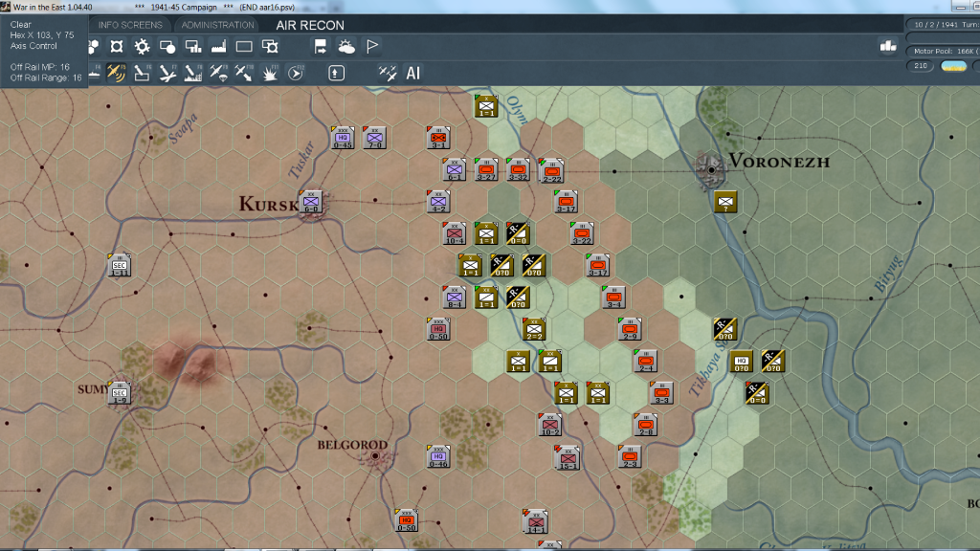The width and height of the screenshot is (980, 551).
Task: Click the blue-yellow weather indicator swatch
Action: tap(953, 66)
